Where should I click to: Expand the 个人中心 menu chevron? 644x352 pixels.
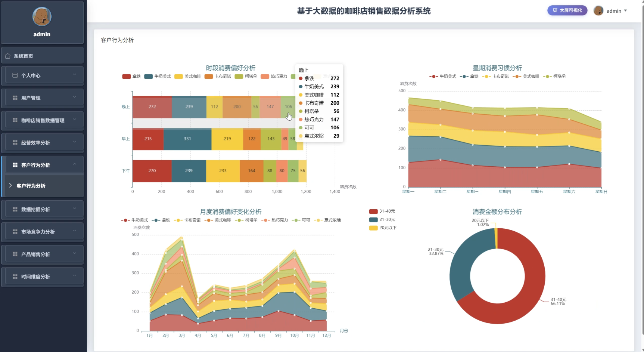pos(75,75)
